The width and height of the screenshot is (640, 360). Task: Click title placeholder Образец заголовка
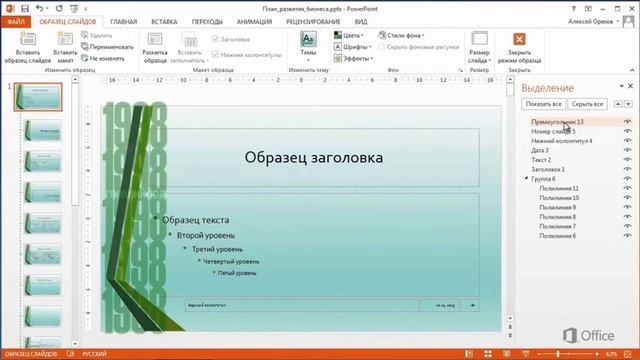[x=313, y=158]
